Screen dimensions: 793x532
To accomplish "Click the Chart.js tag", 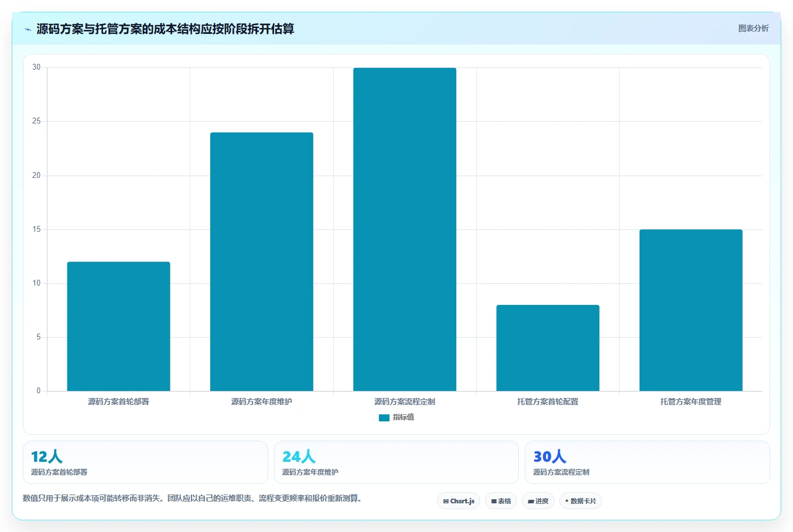I will (459, 501).
